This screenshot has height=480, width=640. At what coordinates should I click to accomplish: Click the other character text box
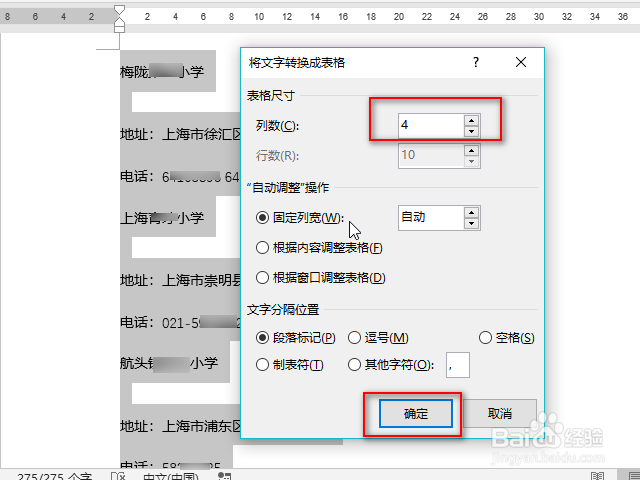[458, 365]
